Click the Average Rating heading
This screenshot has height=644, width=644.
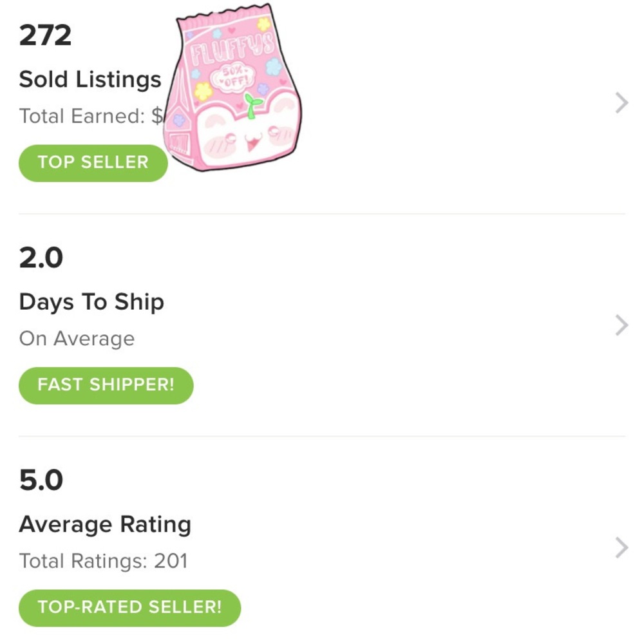coord(106,524)
